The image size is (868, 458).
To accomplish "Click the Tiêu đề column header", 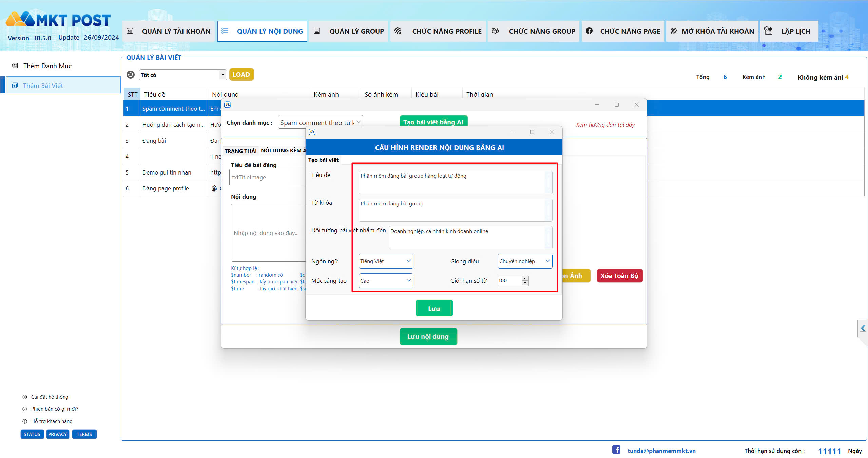I will (x=174, y=94).
